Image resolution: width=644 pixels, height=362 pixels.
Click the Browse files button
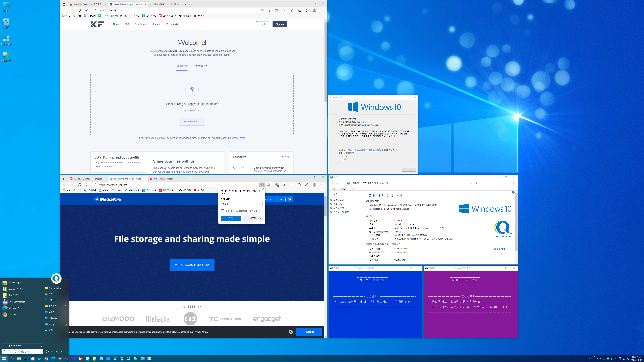point(192,122)
